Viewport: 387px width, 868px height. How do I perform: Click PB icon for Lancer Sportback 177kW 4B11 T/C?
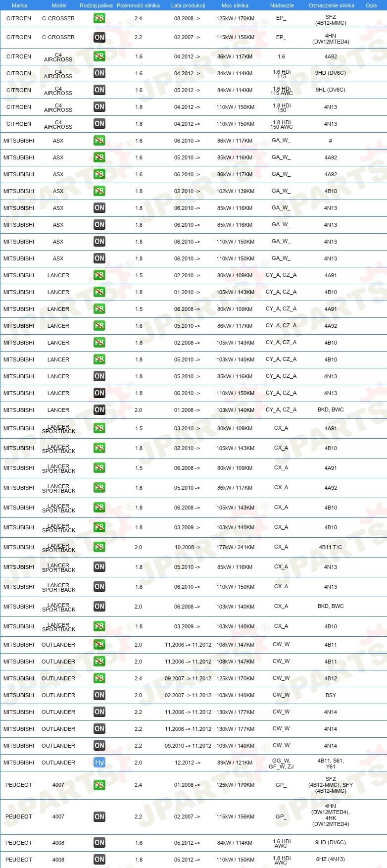click(99, 547)
